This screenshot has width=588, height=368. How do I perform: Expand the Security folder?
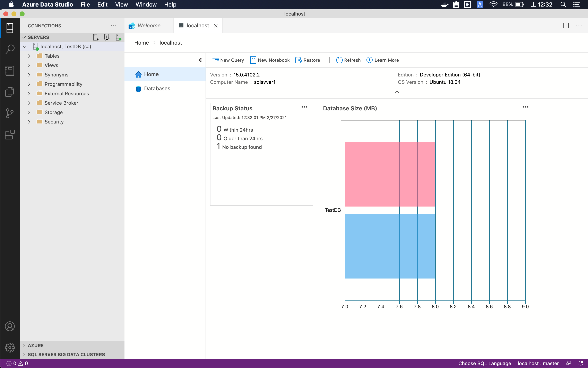pyautogui.click(x=29, y=122)
